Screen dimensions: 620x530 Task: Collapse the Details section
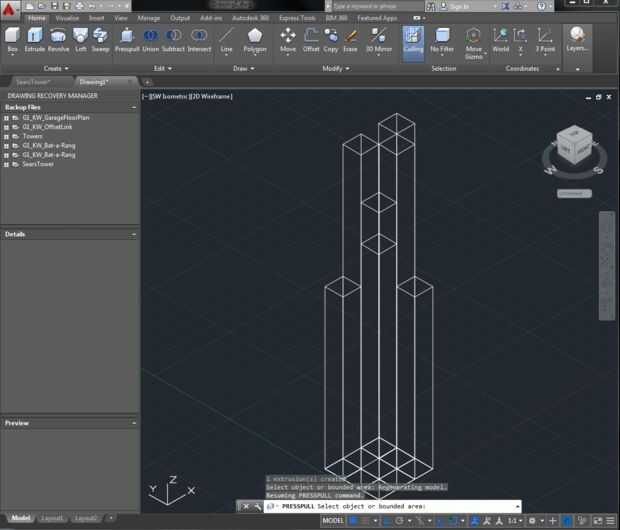[x=134, y=235]
